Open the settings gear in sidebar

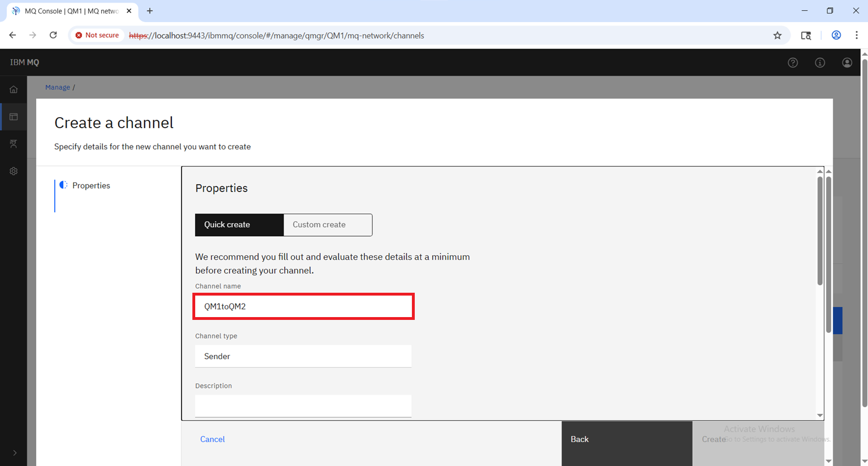[14, 171]
